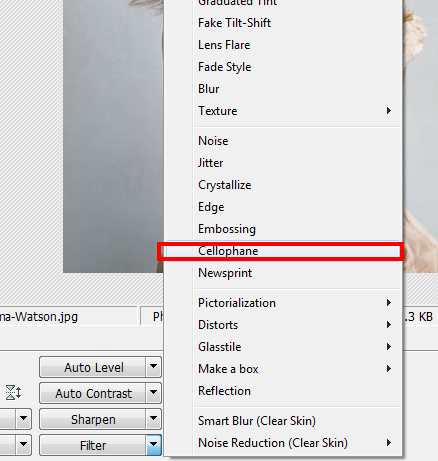Choose Reflection filter
The width and height of the screenshot is (438, 461).
(x=283, y=391)
